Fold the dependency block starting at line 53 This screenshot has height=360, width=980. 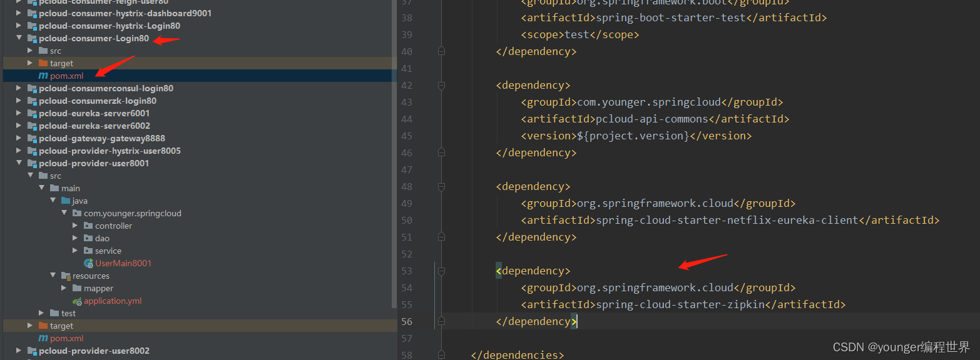441,271
